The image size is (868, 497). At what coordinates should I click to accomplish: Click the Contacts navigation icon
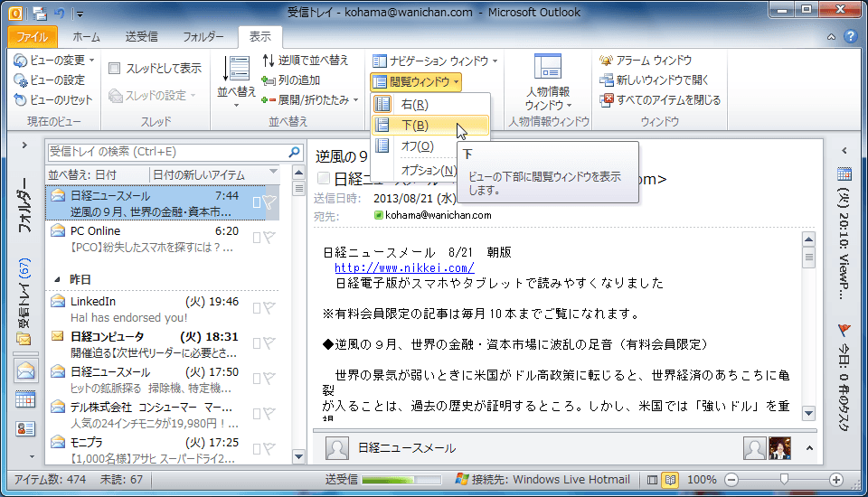click(25, 428)
